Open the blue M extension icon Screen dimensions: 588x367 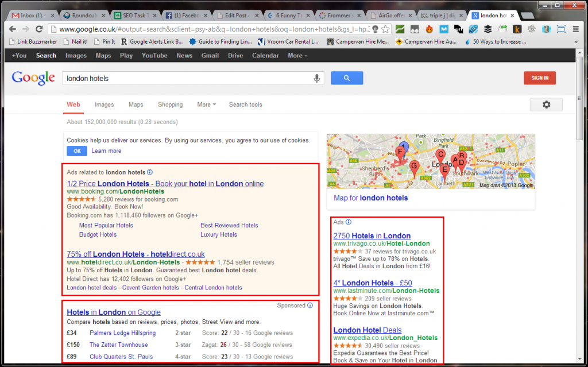444,29
